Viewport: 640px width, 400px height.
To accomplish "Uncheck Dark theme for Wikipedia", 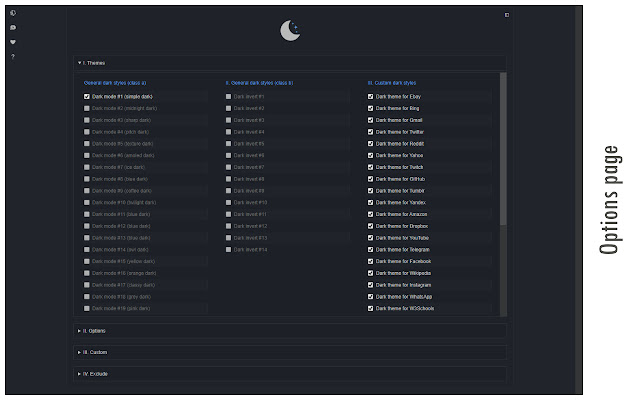I will click(371, 273).
